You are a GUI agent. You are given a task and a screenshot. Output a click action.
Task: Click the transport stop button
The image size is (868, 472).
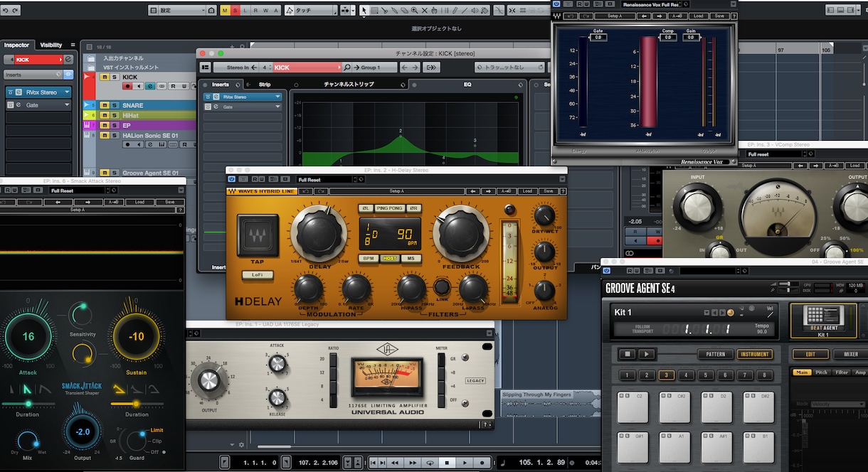click(x=447, y=463)
